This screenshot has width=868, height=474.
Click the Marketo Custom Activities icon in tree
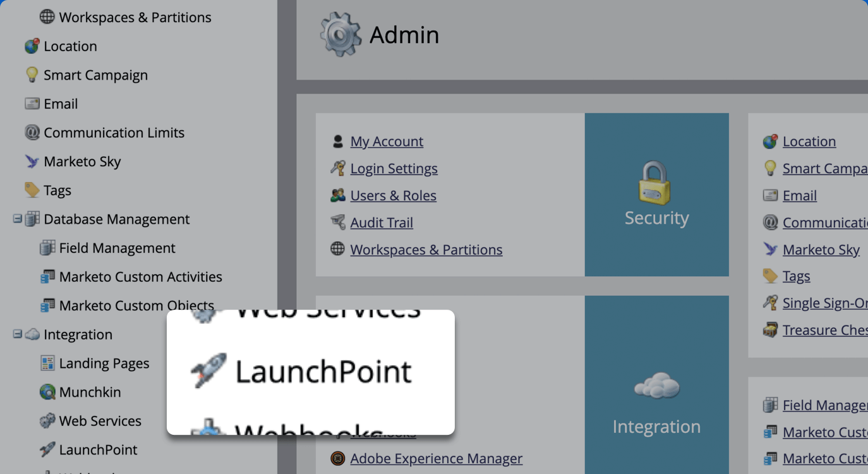pyautogui.click(x=47, y=277)
